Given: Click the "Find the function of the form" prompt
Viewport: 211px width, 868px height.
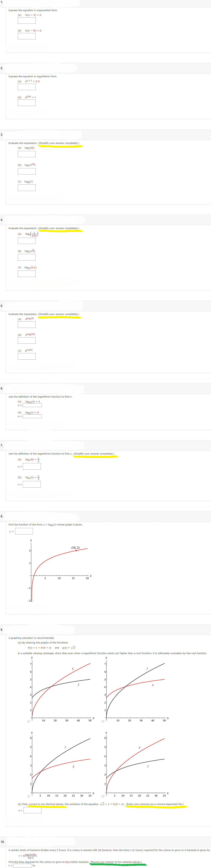Looking at the screenshot, I should (x=45, y=525).
